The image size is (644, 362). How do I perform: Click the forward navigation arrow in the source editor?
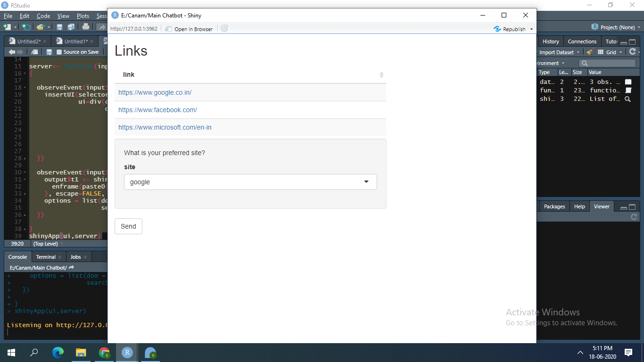(20, 52)
